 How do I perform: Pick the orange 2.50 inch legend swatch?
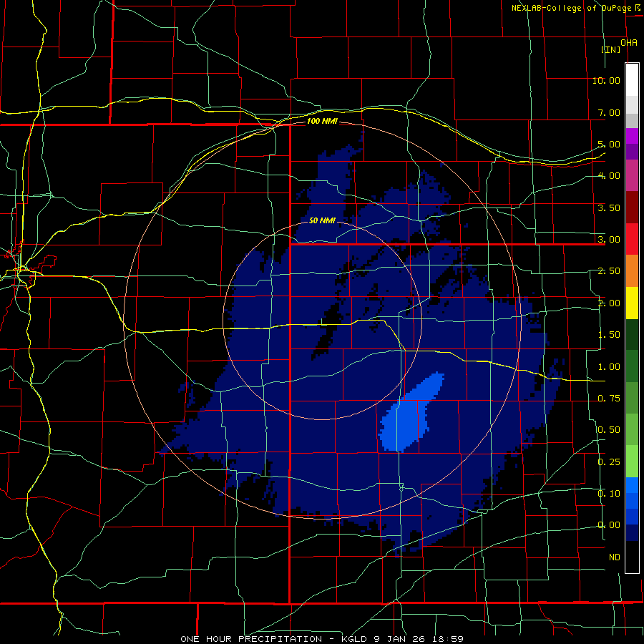632,270
